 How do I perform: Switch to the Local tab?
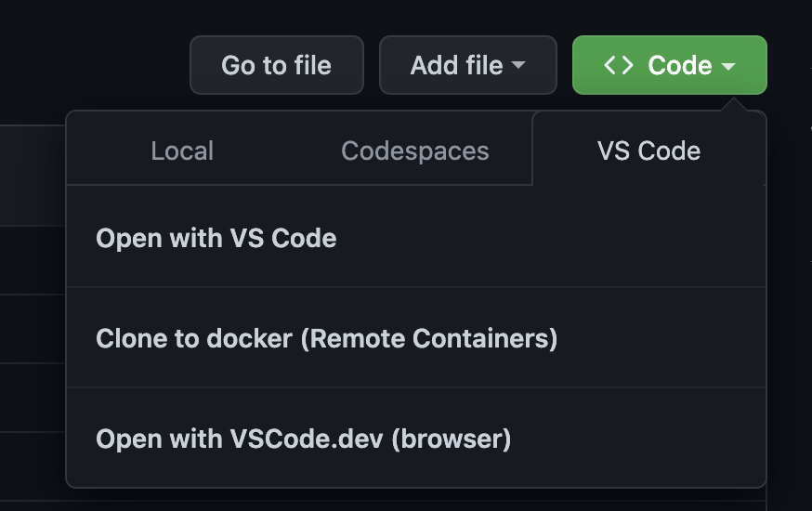(x=182, y=151)
